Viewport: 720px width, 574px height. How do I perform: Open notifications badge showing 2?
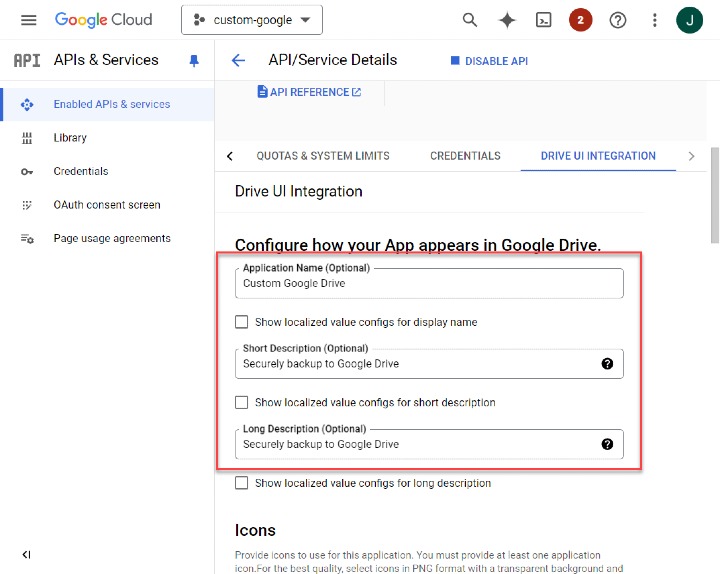[580, 20]
